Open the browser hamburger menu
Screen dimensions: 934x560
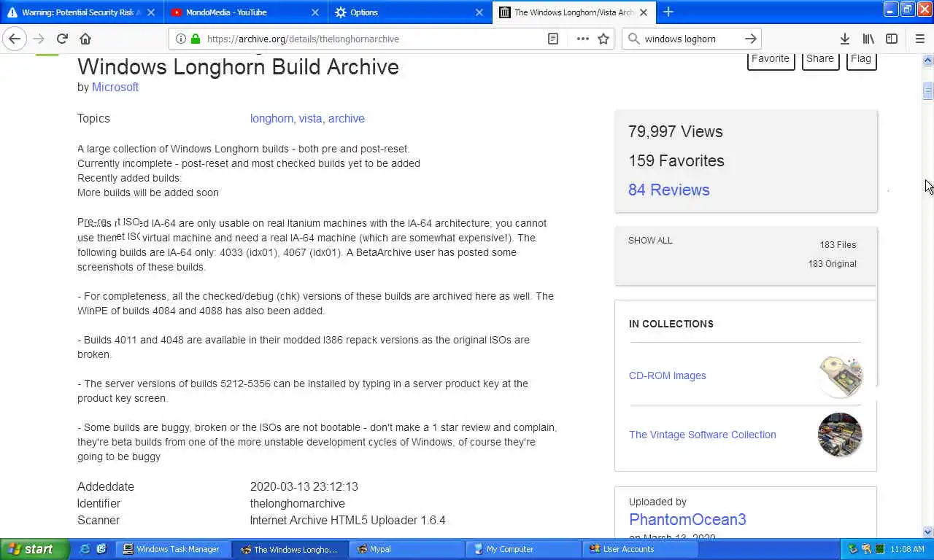[919, 39]
